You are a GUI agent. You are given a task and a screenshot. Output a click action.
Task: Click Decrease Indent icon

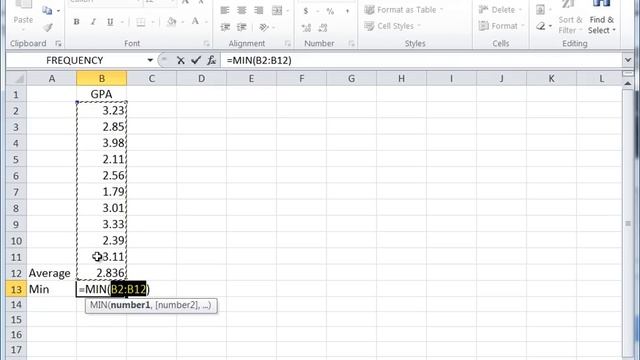click(225, 27)
